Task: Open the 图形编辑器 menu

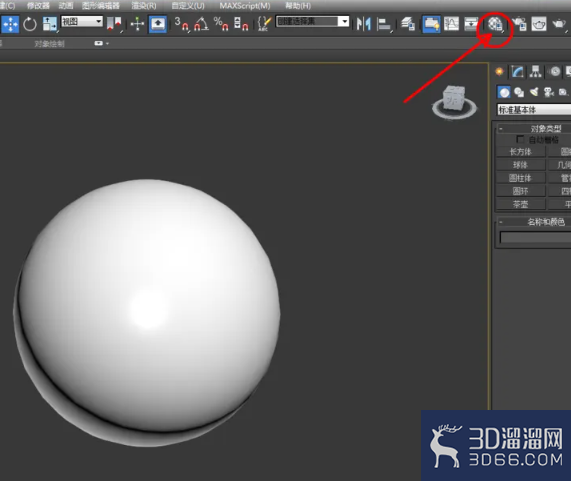Action: 101,5
